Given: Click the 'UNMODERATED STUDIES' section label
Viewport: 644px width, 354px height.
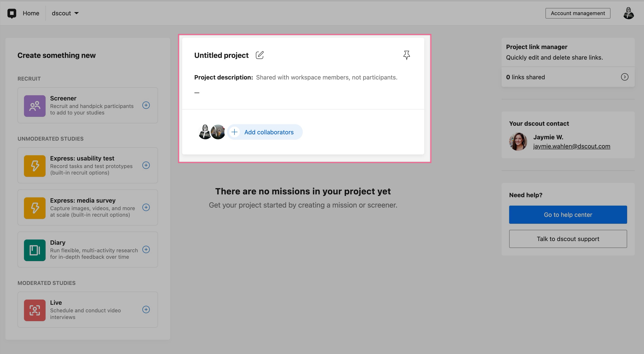Looking at the screenshot, I should pyautogui.click(x=51, y=139).
